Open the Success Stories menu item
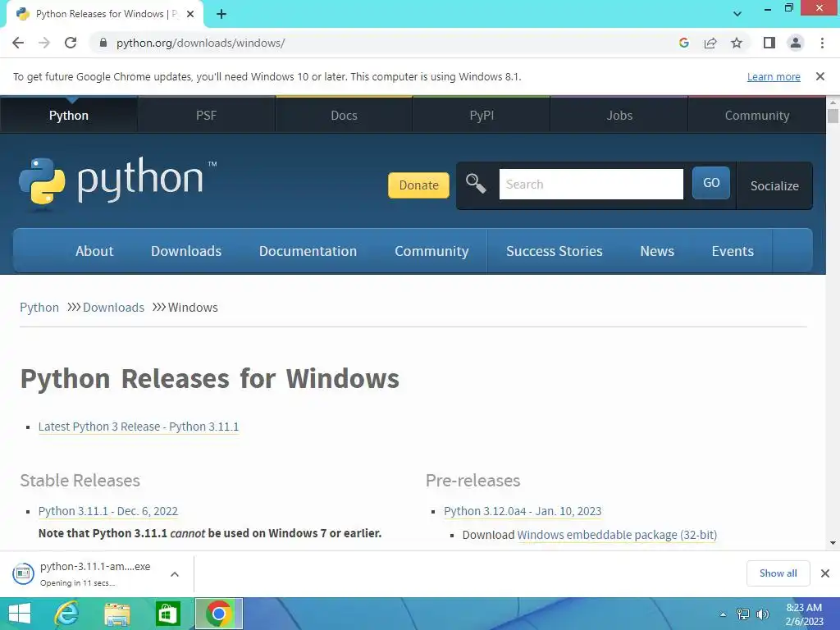This screenshot has height=630, width=840. [x=555, y=251]
